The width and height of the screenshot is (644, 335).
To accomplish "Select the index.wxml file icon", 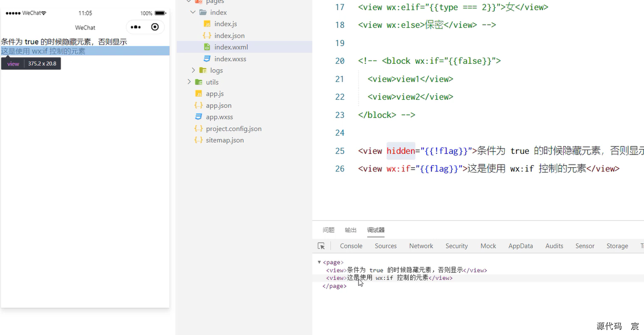I will click(207, 47).
